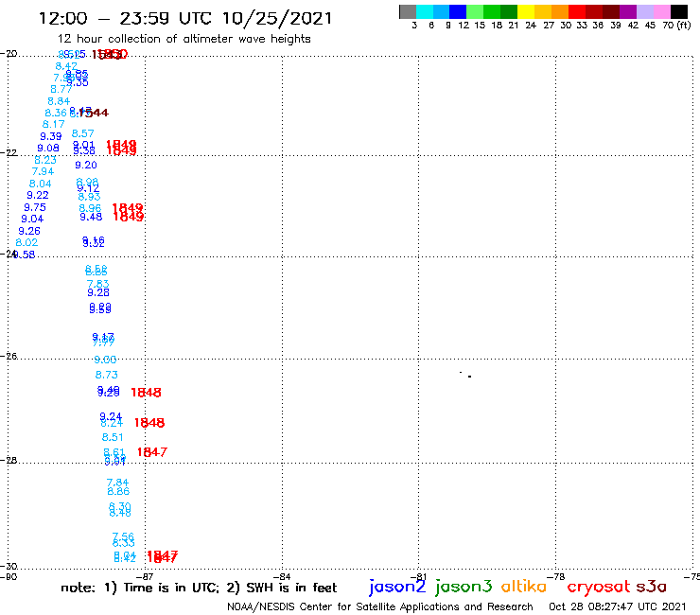Click the wave height value 7.94
This screenshot has height=615, width=700.
(43, 171)
